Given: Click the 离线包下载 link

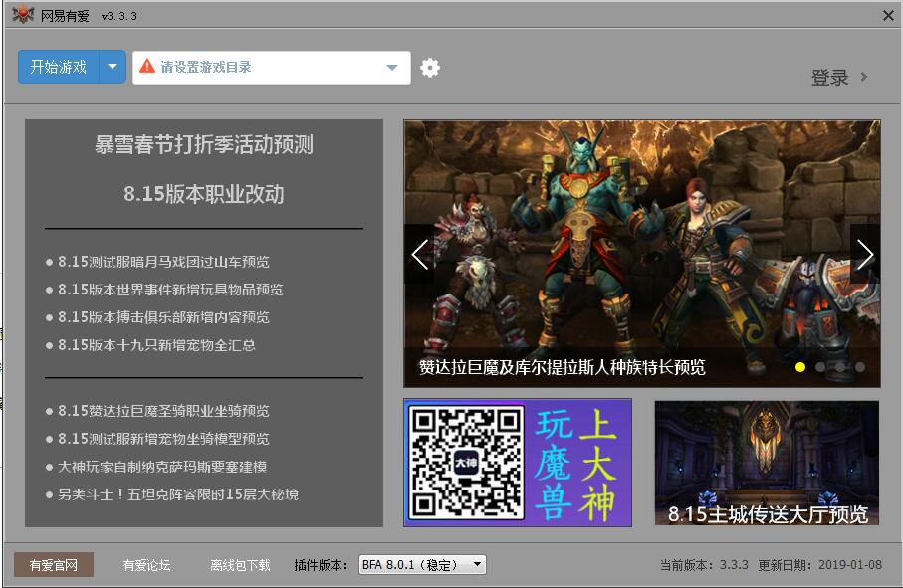Looking at the screenshot, I should 238,563.
